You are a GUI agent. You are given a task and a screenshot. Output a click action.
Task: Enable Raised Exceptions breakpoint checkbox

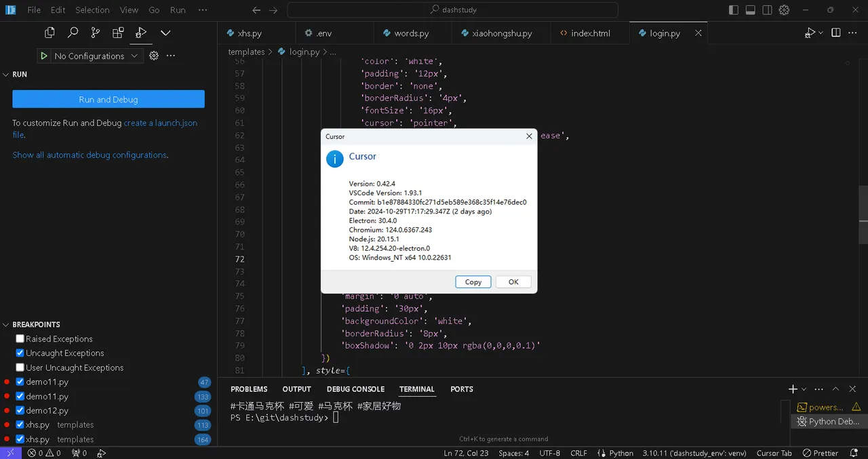[20, 338]
